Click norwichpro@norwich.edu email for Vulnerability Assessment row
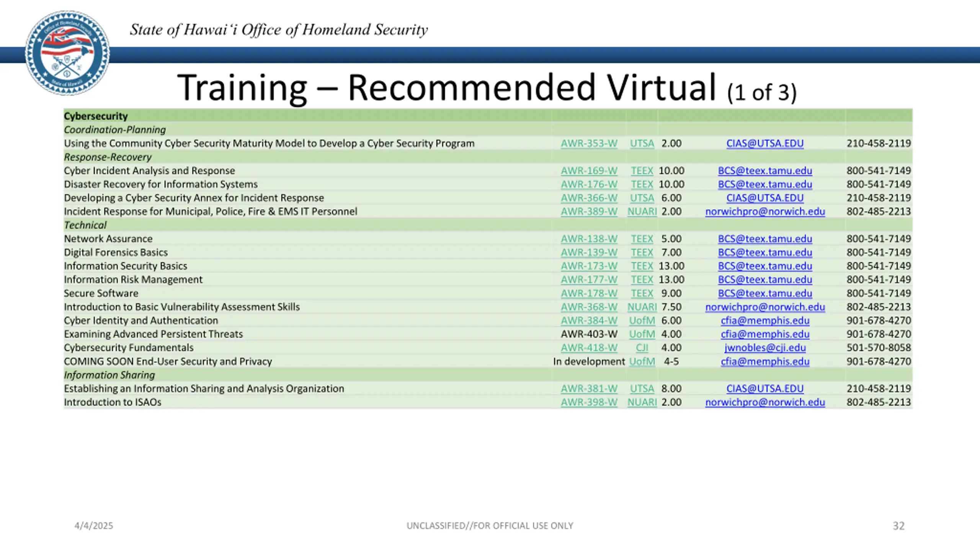 (765, 307)
